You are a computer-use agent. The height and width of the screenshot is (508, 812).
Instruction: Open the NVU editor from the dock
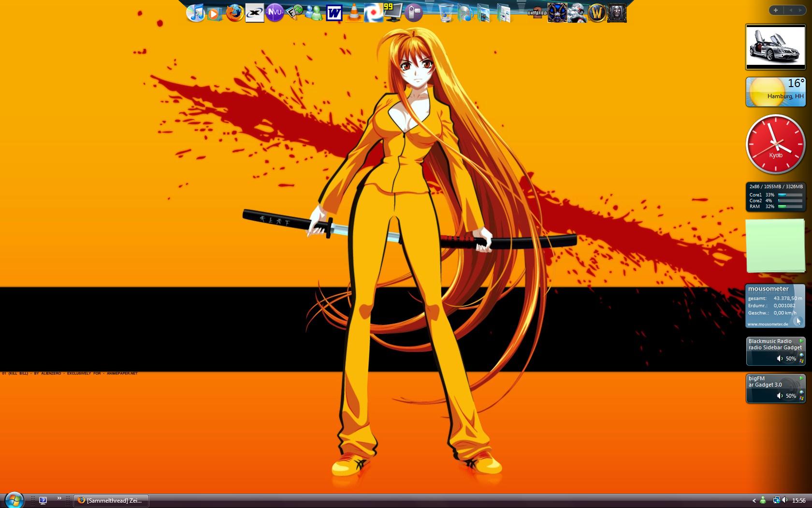pyautogui.click(x=275, y=13)
